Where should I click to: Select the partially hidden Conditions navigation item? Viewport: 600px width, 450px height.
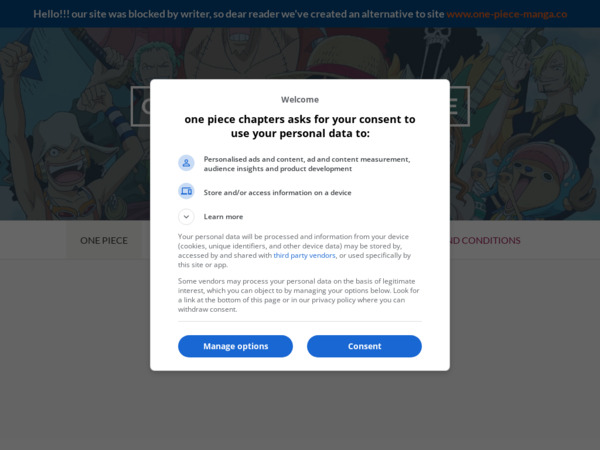pyautogui.click(x=484, y=240)
